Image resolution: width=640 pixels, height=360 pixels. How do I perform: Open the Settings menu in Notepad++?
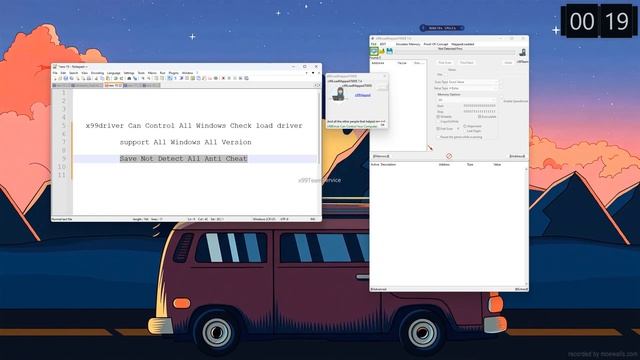coord(129,73)
